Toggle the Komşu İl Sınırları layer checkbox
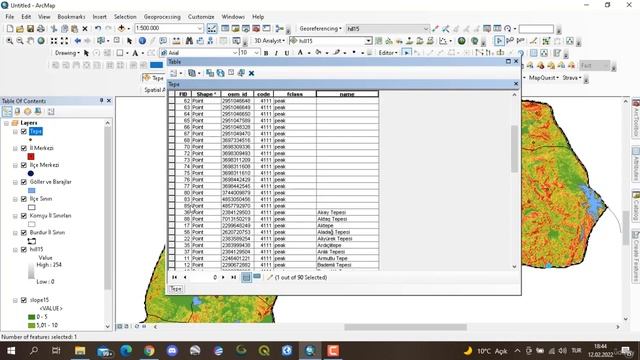This screenshot has height=360, width=640. click(24, 216)
